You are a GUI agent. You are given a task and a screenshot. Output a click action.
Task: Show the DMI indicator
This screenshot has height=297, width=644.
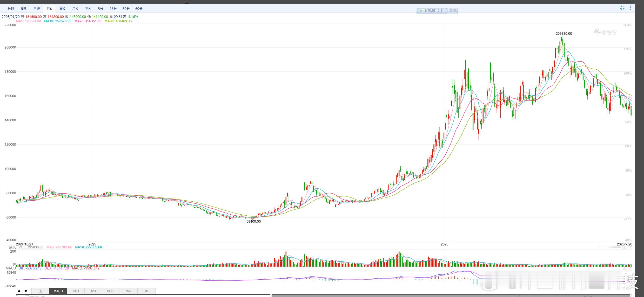click(x=146, y=291)
